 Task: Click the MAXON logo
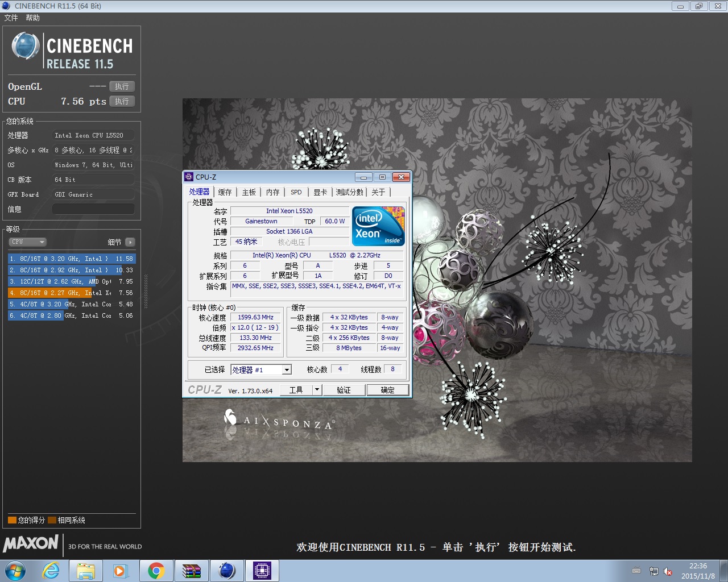tap(31, 543)
